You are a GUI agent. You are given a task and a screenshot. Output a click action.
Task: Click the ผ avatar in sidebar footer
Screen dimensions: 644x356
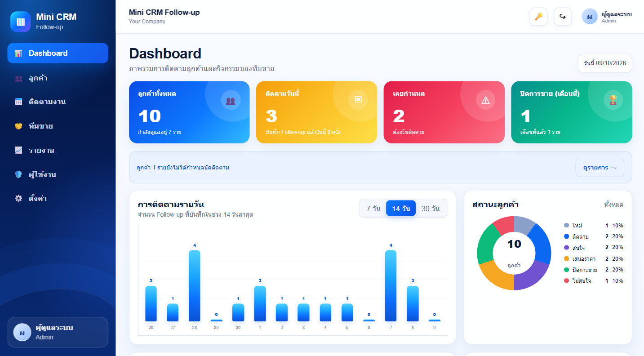click(22, 332)
